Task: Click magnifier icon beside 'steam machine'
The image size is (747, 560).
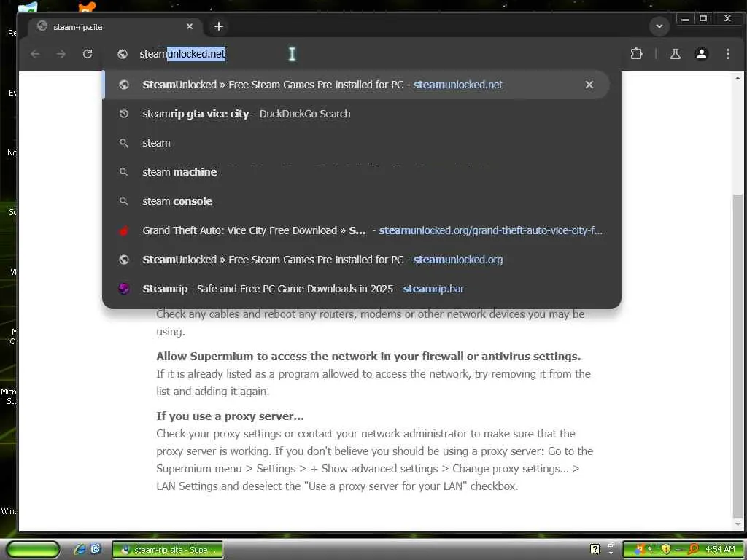Action: [124, 172]
